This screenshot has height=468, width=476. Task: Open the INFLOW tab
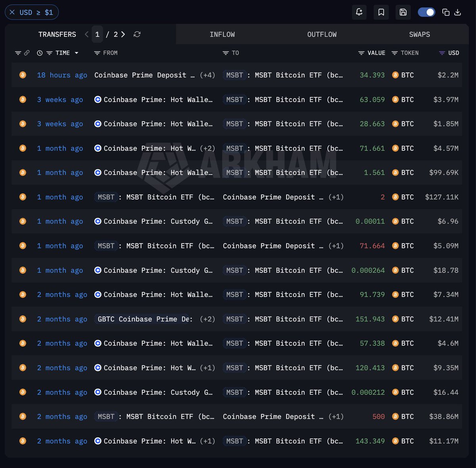(x=222, y=35)
